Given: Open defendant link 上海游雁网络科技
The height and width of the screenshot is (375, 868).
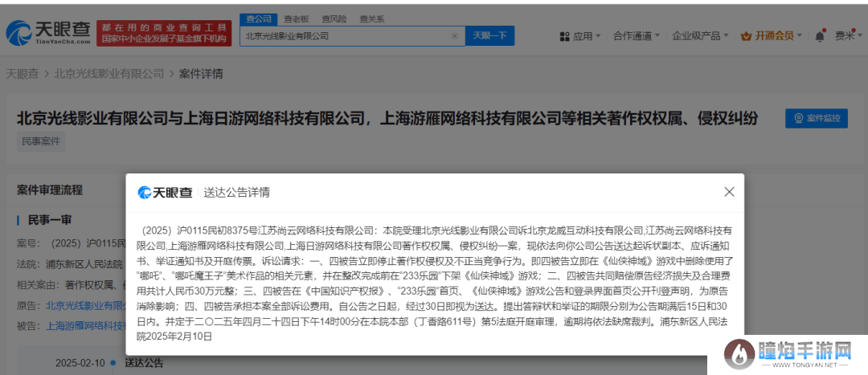Looking at the screenshot, I should (85, 326).
